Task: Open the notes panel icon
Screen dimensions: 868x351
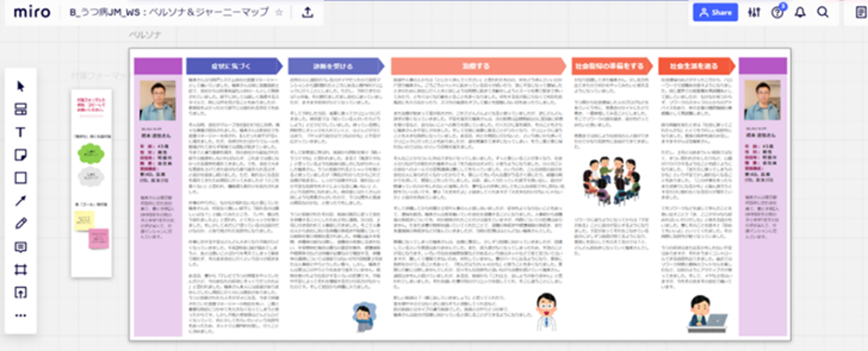Action: pos(862,12)
